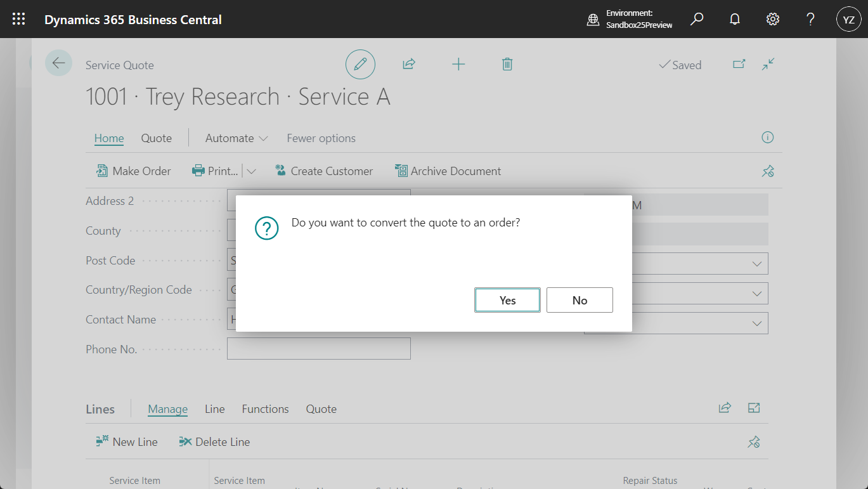Viewport: 868px width, 489px height.
Task: Navigate back with the back arrow
Action: click(x=58, y=63)
